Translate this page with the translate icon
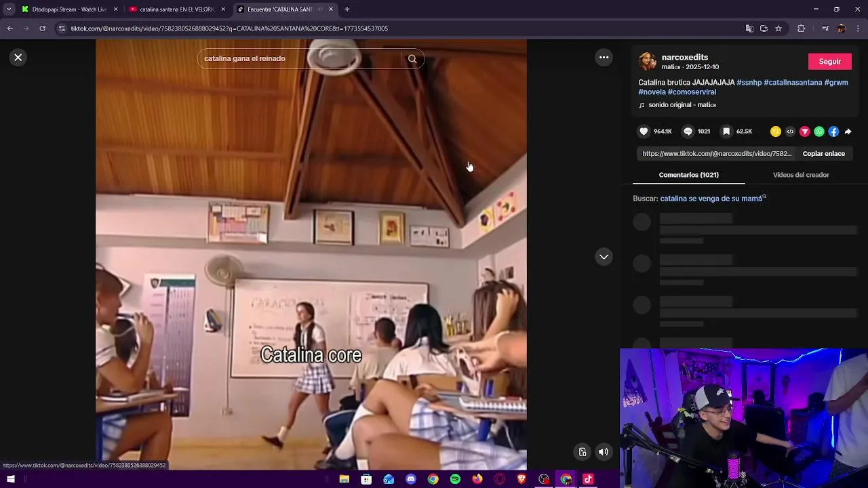The width and height of the screenshot is (868, 488). [749, 28]
